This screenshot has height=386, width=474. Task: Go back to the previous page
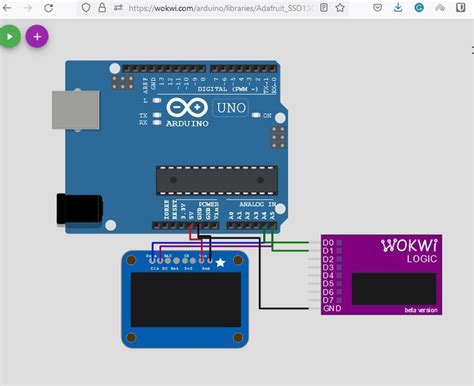pyautogui.click(x=7, y=8)
